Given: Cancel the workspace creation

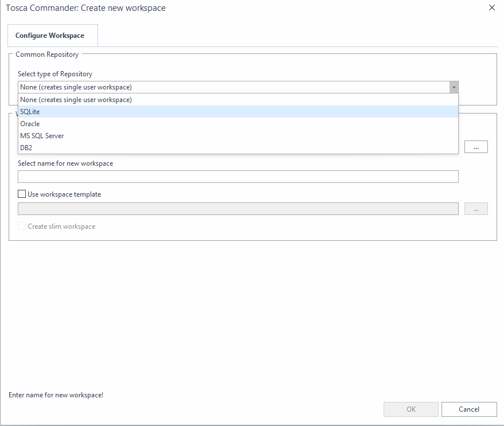Looking at the screenshot, I should 469,409.
